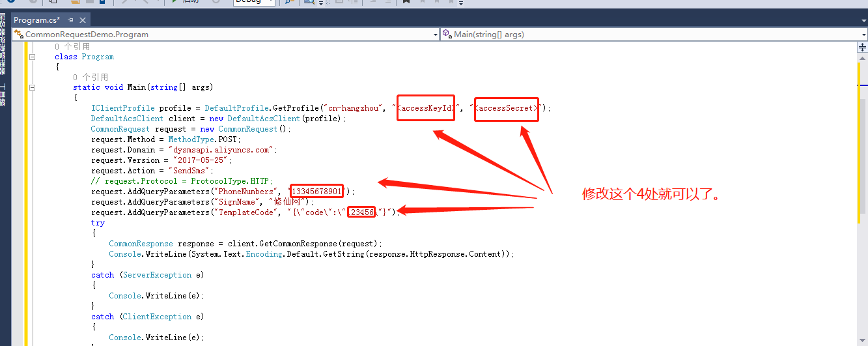Click the 'IClientProfile' type text
868x346 pixels.
pyautogui.click(x=123, y=108)
